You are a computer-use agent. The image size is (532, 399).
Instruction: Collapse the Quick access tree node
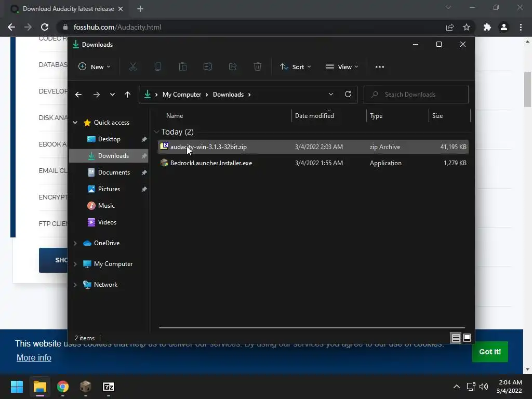point(75,123)
